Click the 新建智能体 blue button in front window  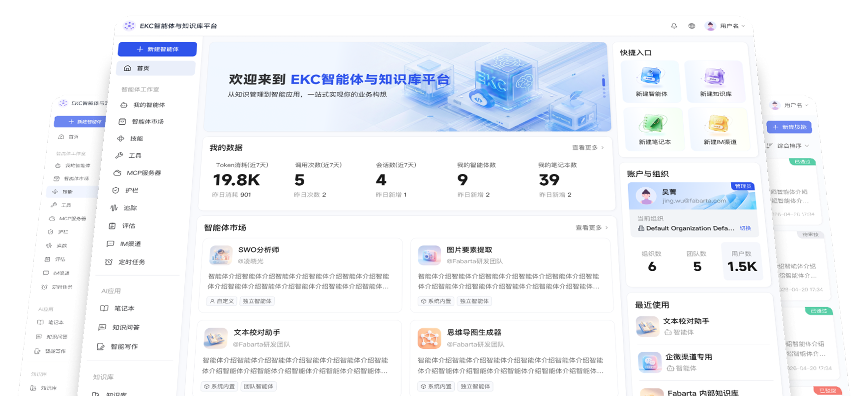point(157,49)
